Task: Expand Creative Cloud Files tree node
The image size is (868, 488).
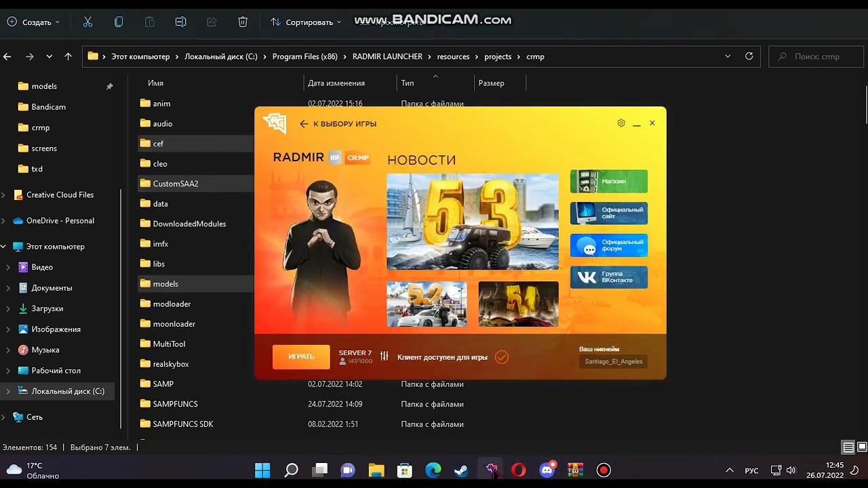Action: 3,195
